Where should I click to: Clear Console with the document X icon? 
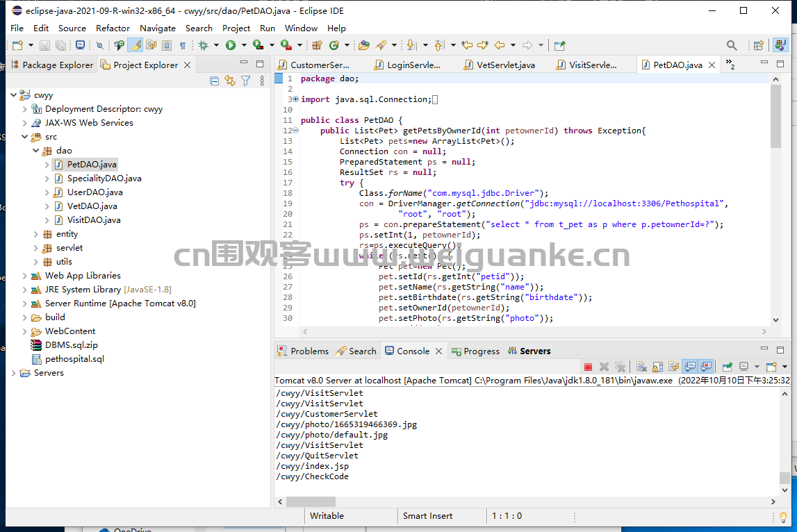[641, 367]
